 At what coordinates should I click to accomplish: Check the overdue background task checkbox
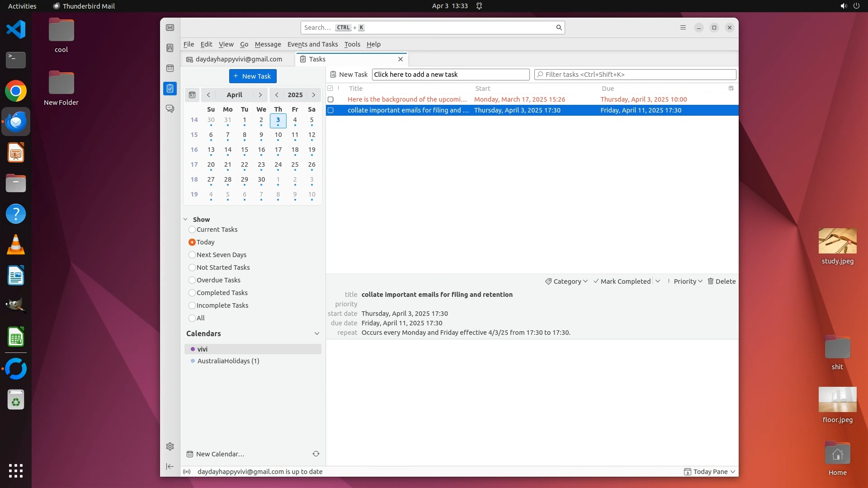[x=330, y=99]
